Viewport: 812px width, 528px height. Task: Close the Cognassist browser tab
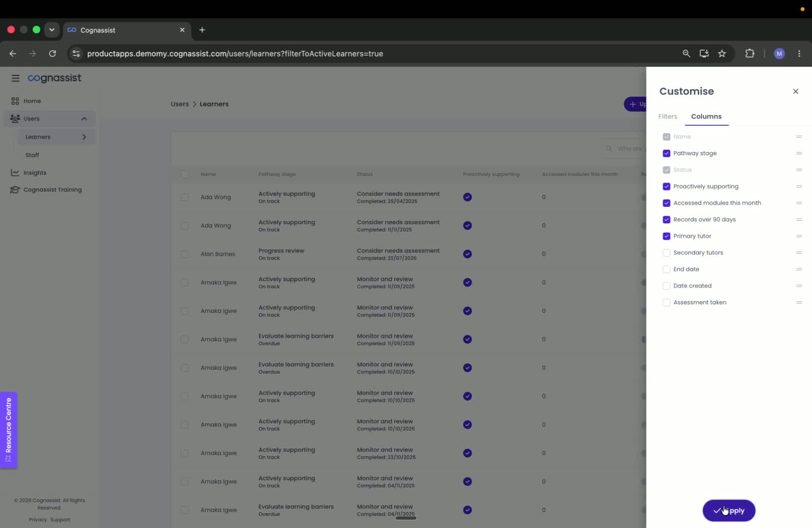(182, 30)
